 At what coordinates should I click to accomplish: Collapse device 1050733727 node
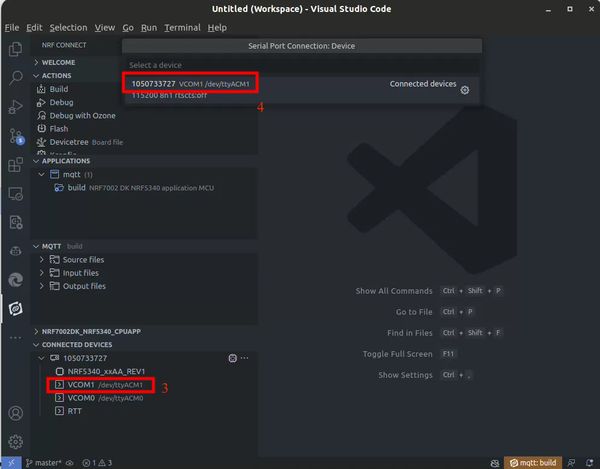click(x=42, y=358)
